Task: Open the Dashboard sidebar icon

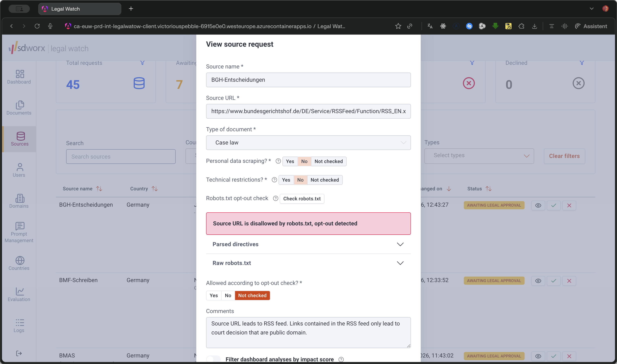Action: coord(19,74)
